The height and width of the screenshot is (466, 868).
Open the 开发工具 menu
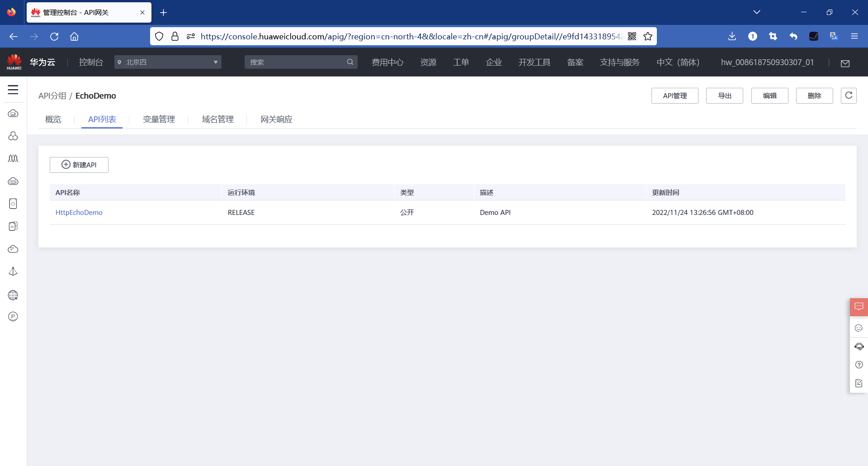pos(534,62)
